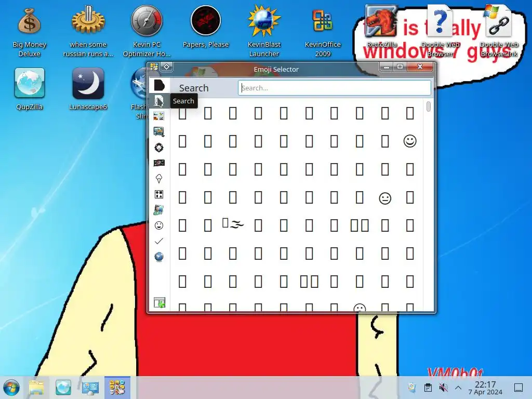The height and width of the screenshot is (399, 532).
Task: Click the show desktop button in tray
Action: (518, 388)
